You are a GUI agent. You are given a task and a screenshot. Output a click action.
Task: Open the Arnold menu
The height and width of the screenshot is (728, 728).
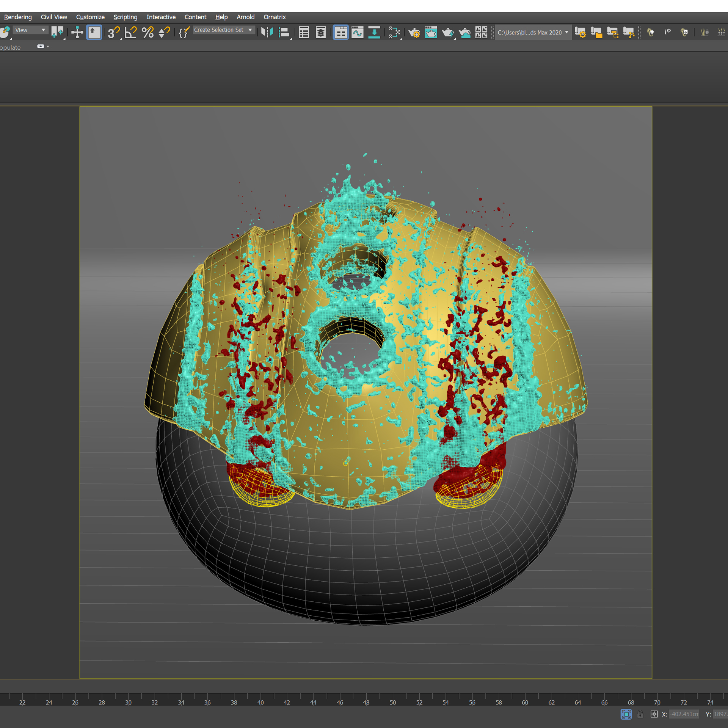(x=245, y=17)
